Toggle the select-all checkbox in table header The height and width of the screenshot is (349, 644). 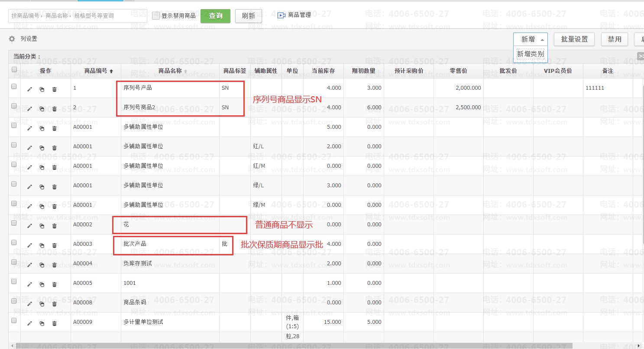pyautogui.click(x=14, y=69)
